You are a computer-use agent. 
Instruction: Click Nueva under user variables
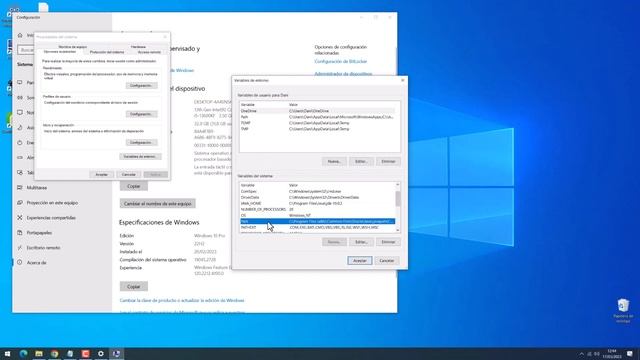pos(334,162)
